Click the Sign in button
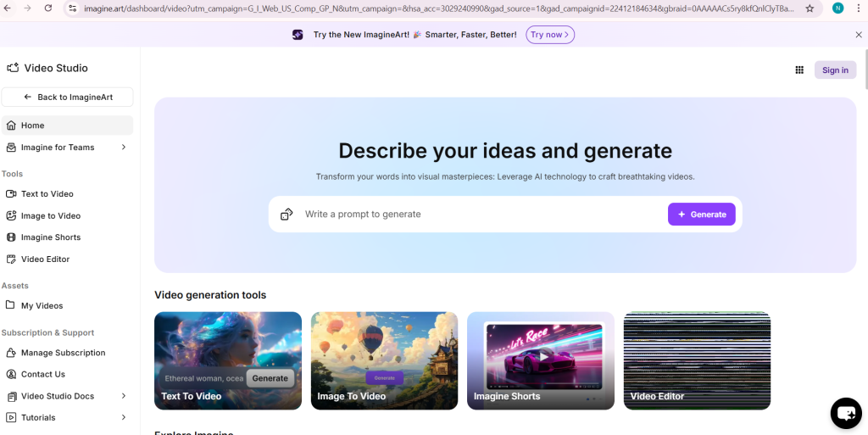The height and width of the screenshot is (435, 868). (835, 70)
